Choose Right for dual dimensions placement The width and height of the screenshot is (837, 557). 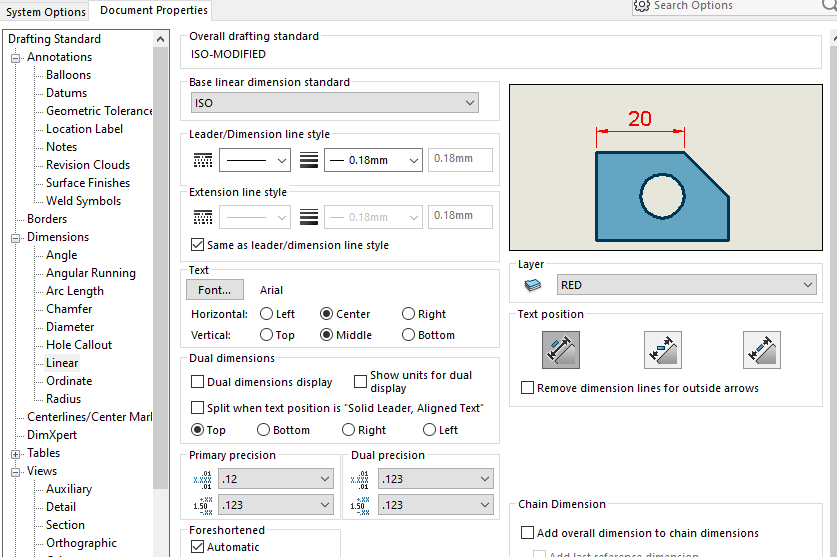click(349, 429)
